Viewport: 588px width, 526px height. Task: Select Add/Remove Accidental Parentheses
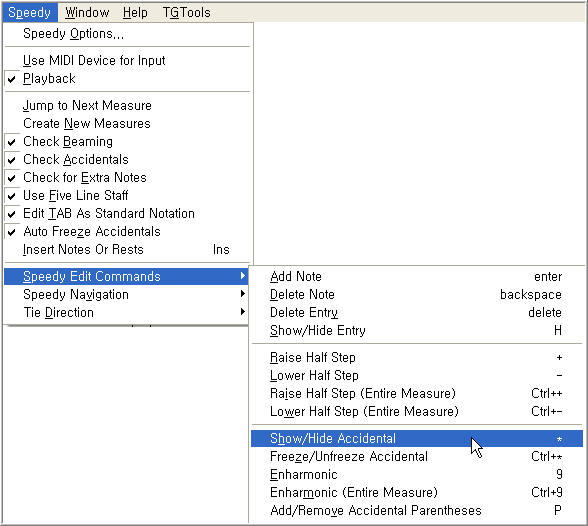coord(417,511)
